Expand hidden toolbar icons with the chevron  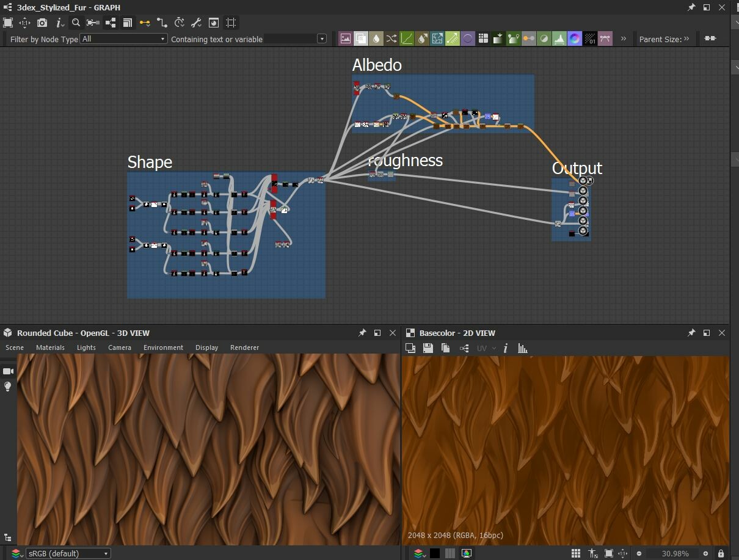(x=624, y=38)
